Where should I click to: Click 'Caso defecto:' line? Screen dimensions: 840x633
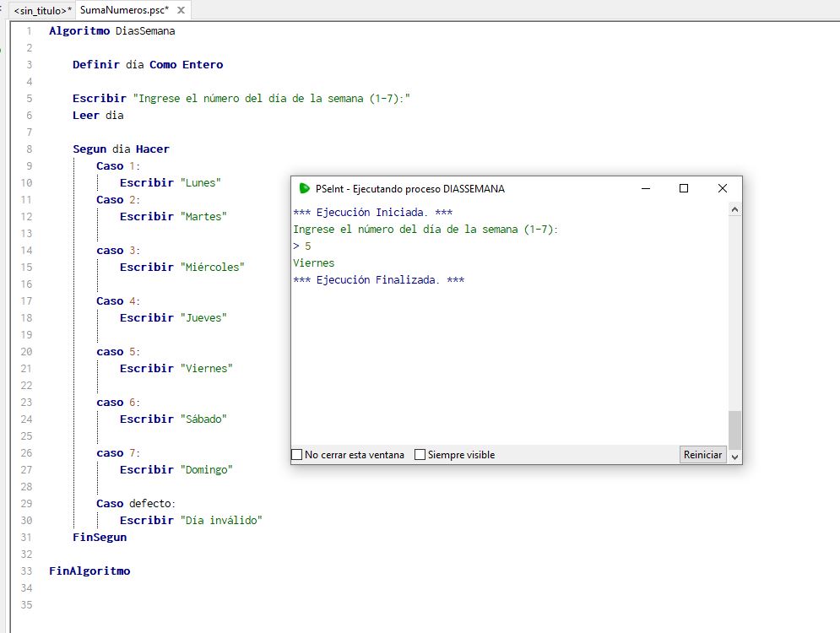[x=136, y=503]
